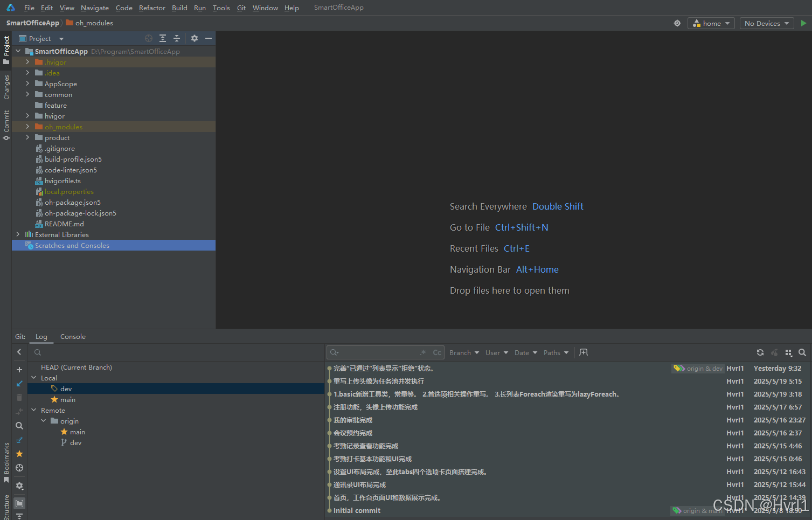Open the User filter dropdown
This screenshot has height=520, width=812.
point(497,352)
